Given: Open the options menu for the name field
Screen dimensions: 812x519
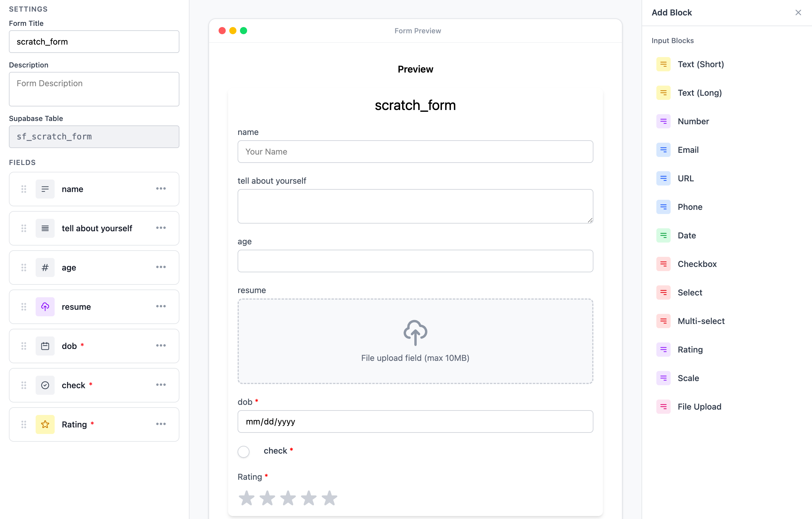Looking at the screenshot, I should (x=161, y=189).
